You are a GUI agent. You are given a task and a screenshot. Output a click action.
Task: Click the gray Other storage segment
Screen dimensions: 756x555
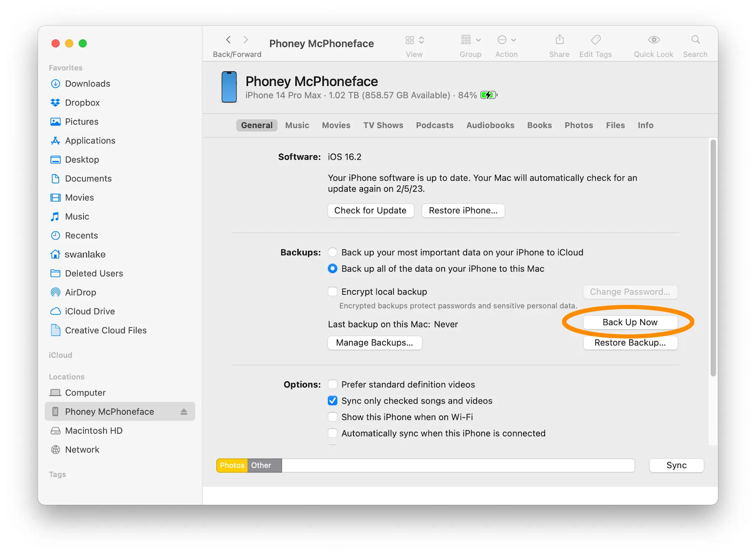pyautogui.click(x=265, y=465)
